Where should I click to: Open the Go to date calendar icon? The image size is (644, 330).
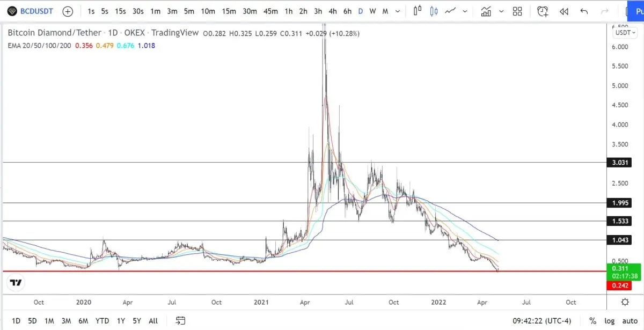click(x=180, y=321)
